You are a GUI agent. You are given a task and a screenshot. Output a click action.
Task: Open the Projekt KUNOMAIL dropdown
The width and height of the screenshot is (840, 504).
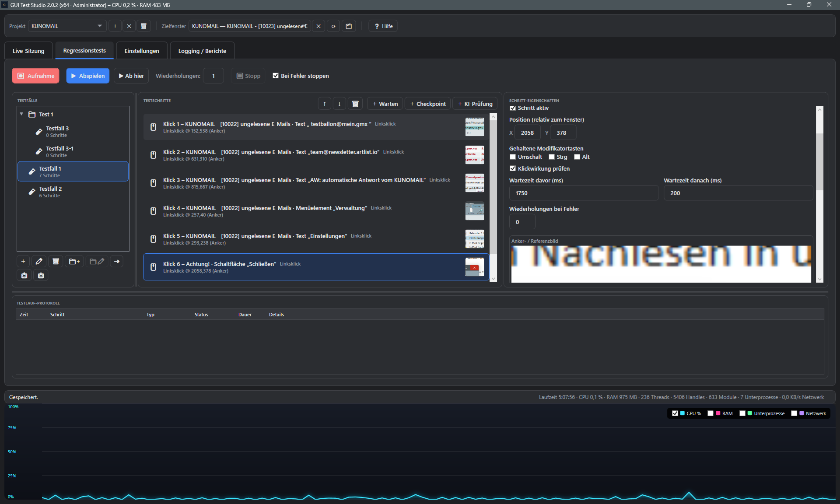point(67,26)
